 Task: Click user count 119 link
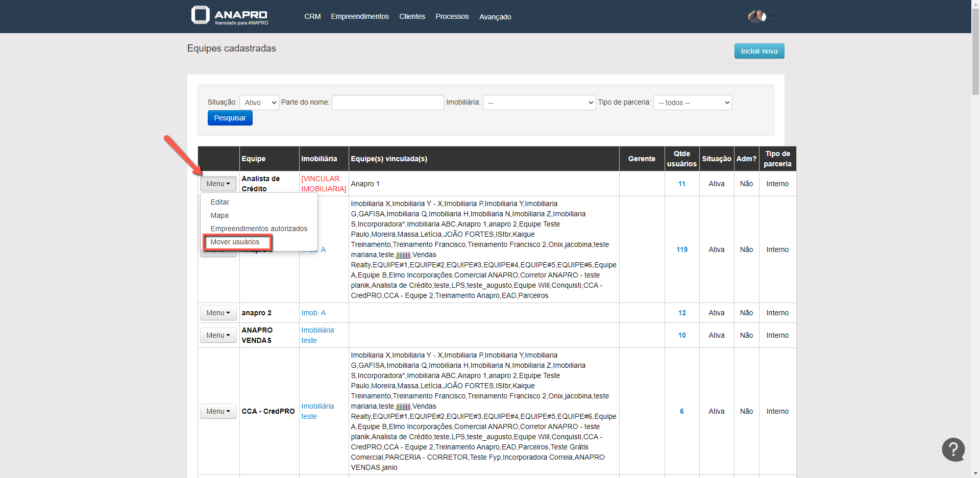[x=682, y=249]
